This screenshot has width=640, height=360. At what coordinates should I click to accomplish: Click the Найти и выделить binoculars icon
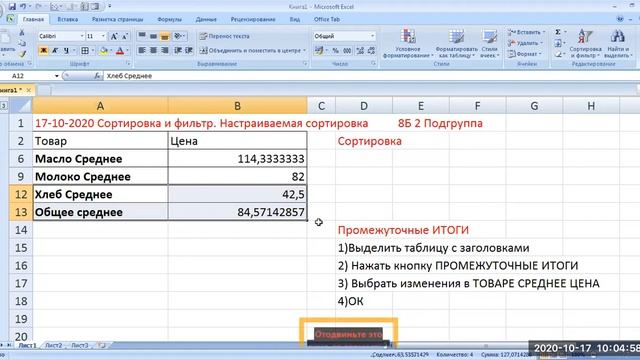click(618, 36)
